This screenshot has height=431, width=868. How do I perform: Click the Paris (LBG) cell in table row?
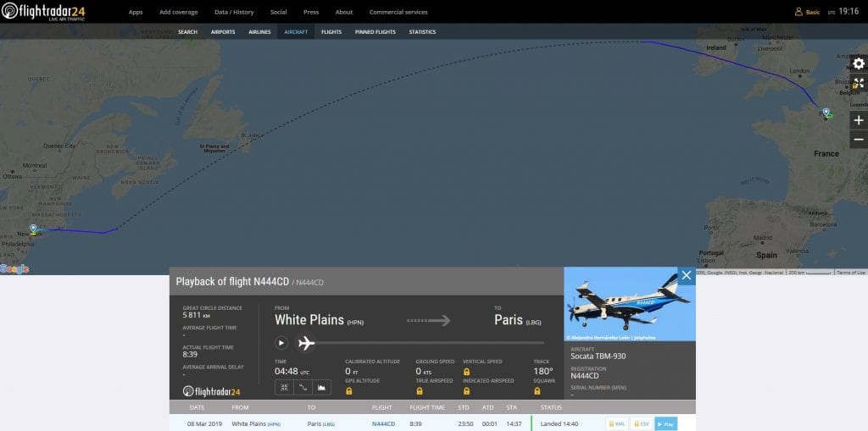(320, 424)
